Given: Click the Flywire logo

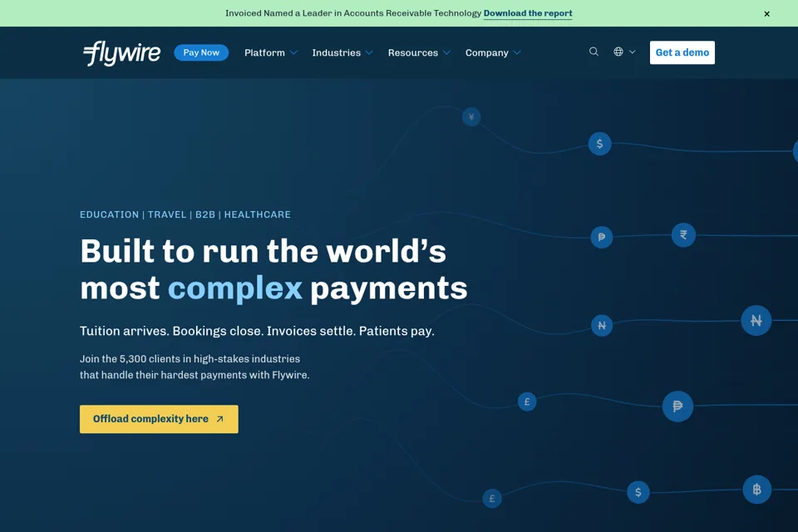Looking at the screenshot, I should pos(121,53).
